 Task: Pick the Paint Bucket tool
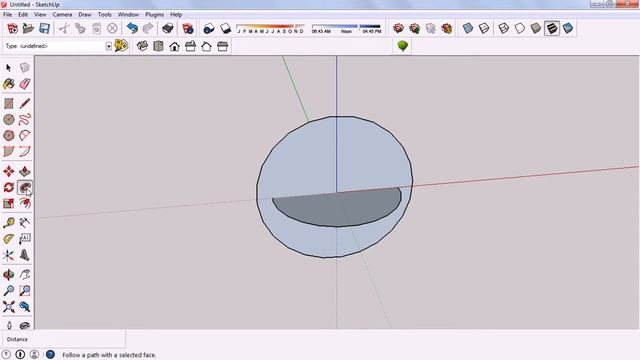tap(9, 84)
